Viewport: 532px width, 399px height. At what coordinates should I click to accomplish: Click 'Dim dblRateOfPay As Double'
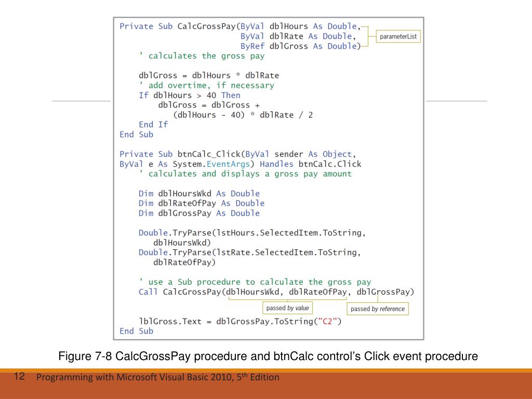[202, 203]
